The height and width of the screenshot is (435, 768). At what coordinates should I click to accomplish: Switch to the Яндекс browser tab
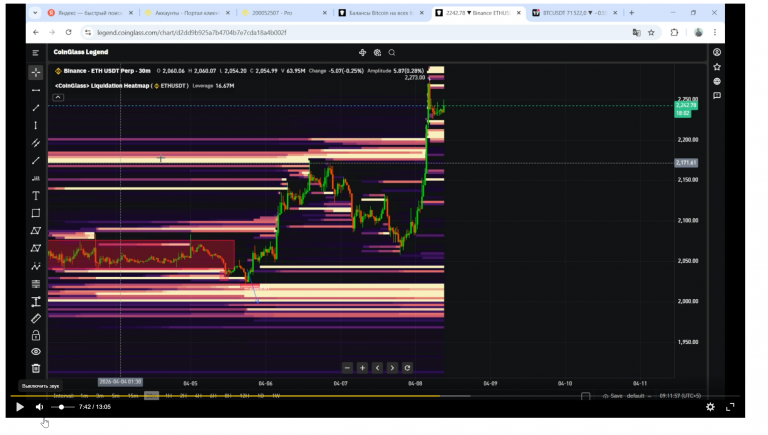pos(91,13)
